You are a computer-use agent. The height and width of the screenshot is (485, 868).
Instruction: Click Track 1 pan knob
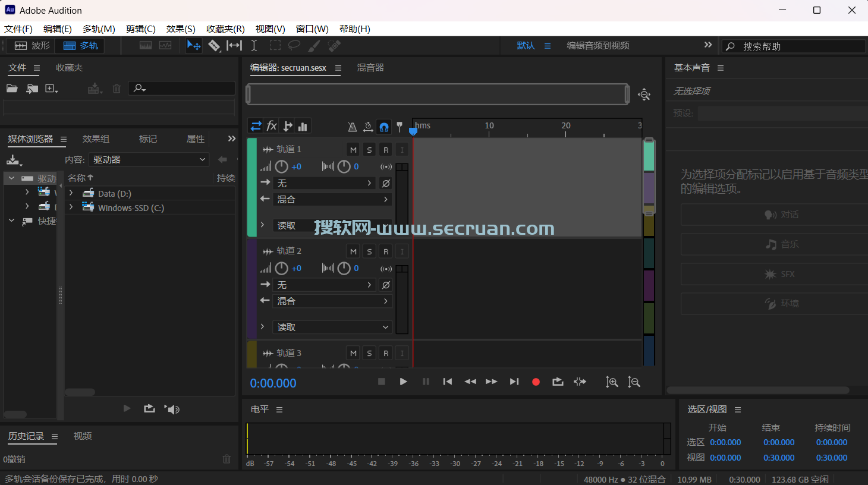[344, 167]
